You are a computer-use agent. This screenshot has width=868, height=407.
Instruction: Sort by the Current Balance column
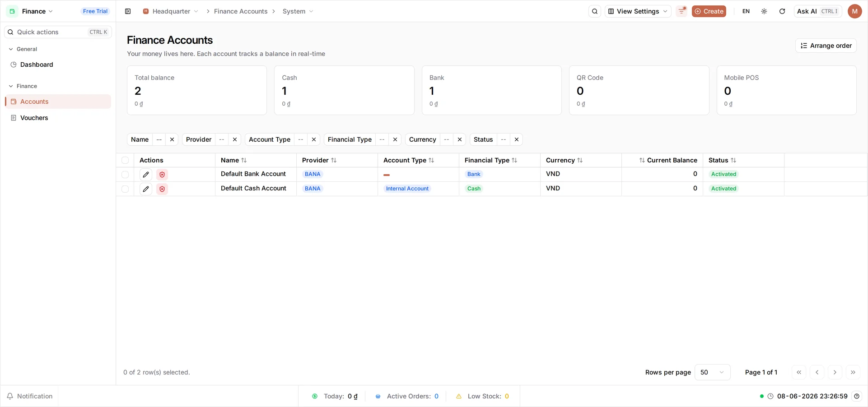click(668, 160)
